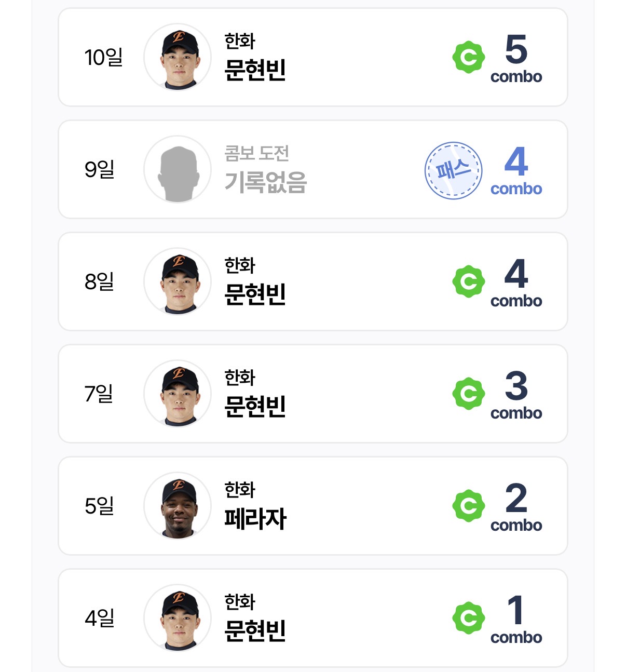Click 문현빈 name on 10일 card
This screenshot has width=626, height=672.
click(255, 70)
